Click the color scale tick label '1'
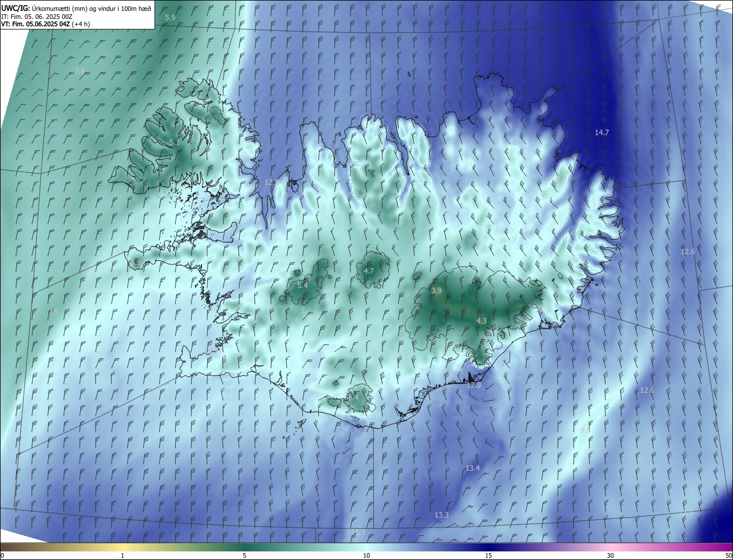The width and height of the screenshot is (733, 560). point(123,555)
